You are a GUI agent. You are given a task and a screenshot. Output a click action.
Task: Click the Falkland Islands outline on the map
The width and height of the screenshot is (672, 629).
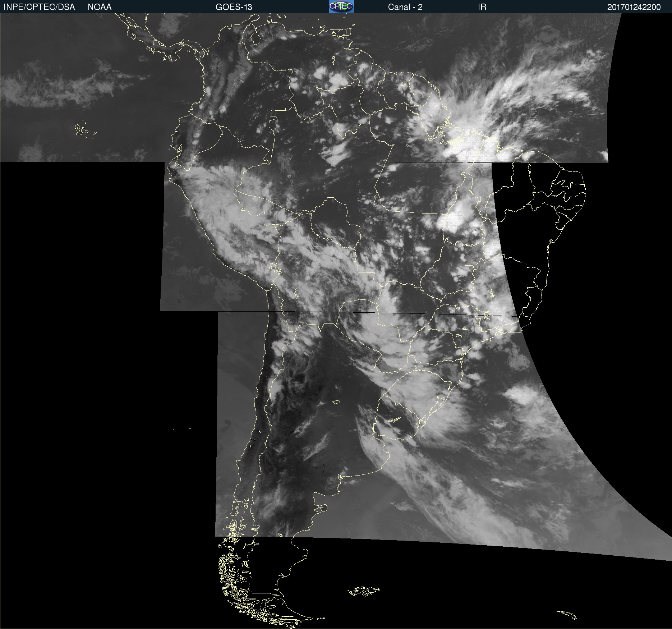[364, 591]
